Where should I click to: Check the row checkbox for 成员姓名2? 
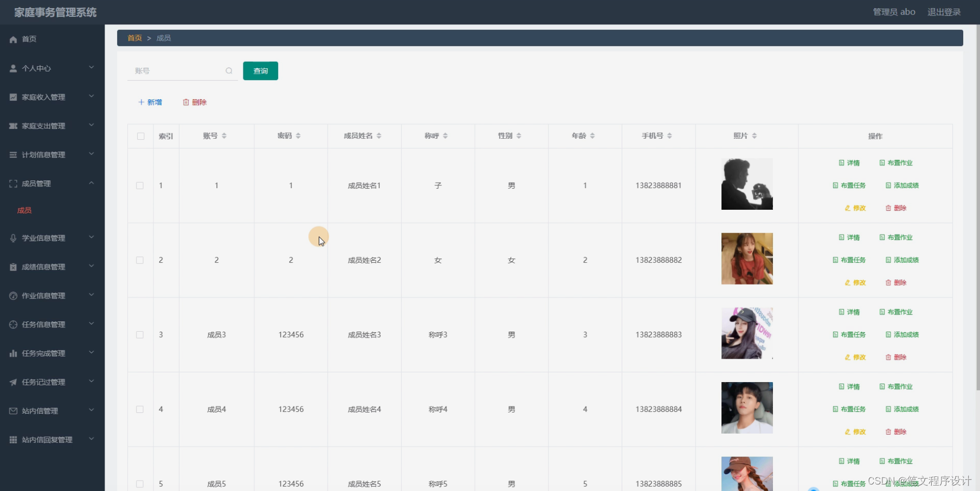140,260
